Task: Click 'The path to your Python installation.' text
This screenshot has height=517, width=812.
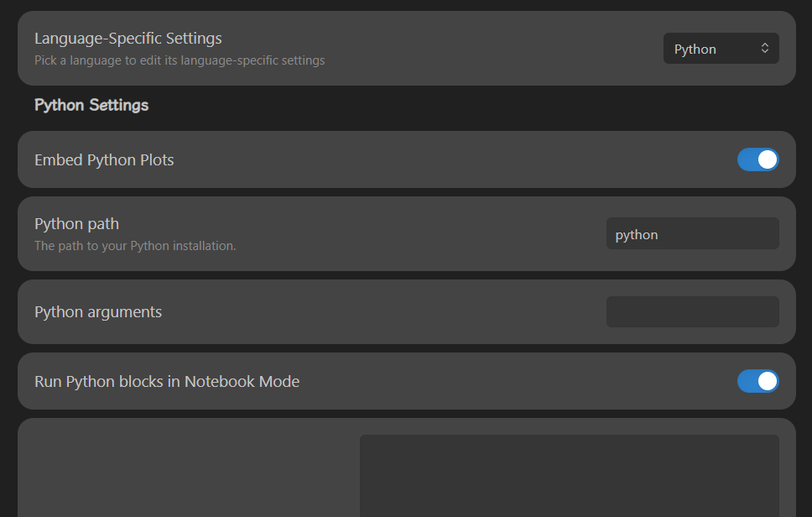Action: click(135, 246)
